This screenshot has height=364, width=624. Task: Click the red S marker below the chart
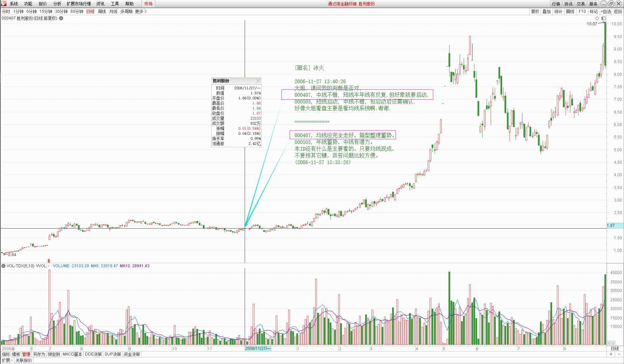click(49, 261)
